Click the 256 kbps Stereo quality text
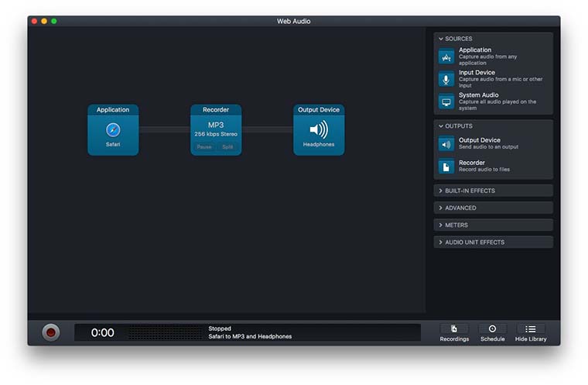Image resolution: width=588 pixels, height=385 pixels. click(216, 134)
